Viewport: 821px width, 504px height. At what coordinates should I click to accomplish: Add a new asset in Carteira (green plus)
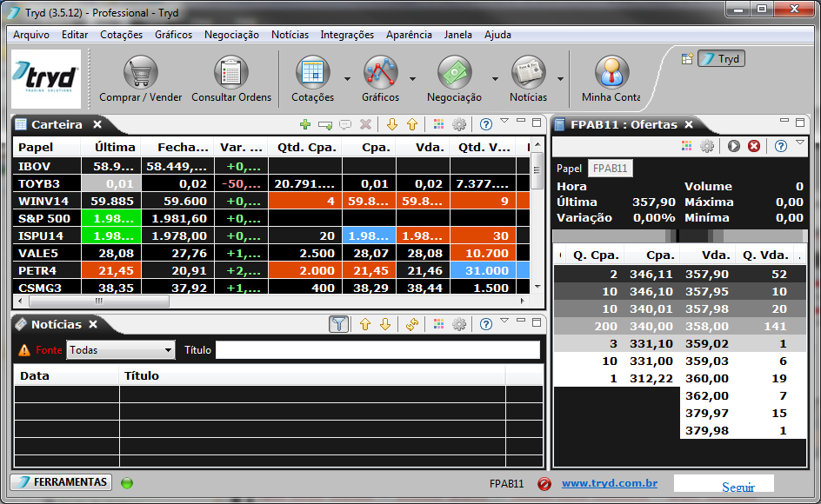[x=305, y=124]
